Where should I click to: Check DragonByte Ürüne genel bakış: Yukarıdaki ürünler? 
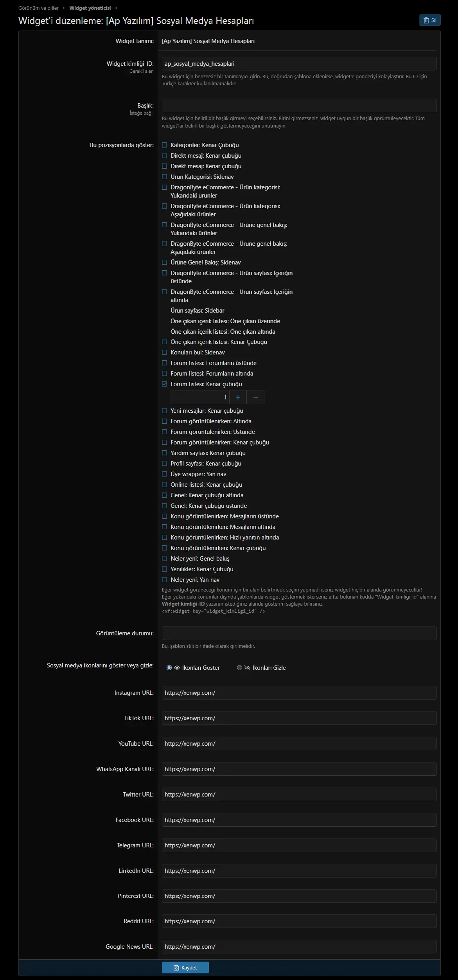165,225
